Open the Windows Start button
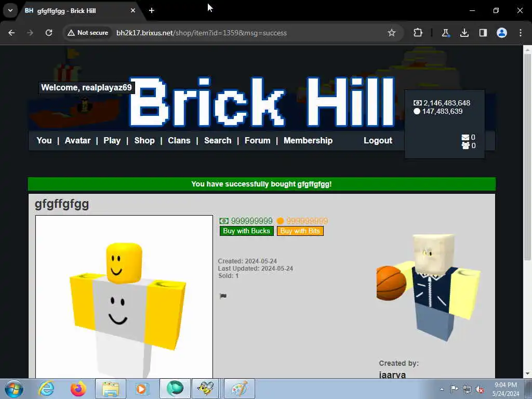This screenshot has width=532, height=399. (x=14, y=389)
